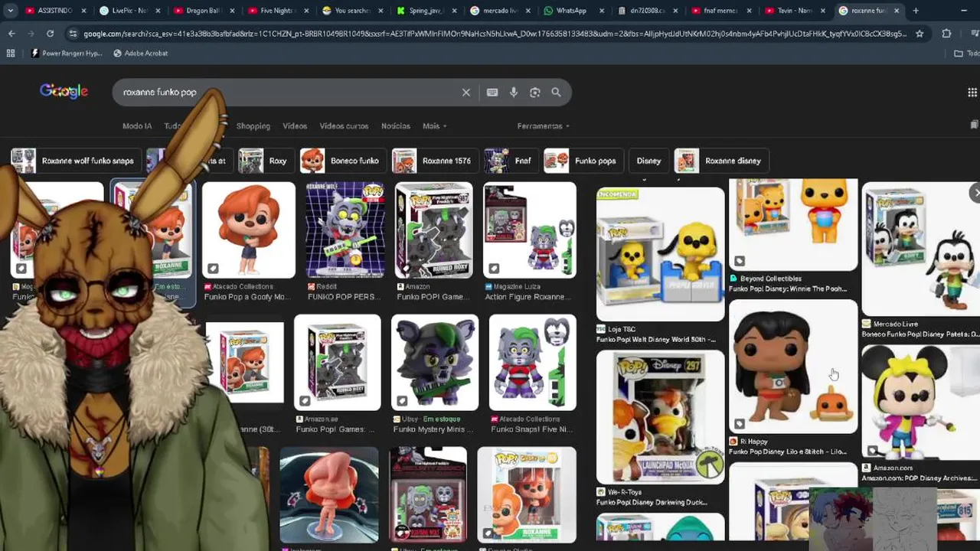Select the Roxanne wolf funko snaps chip

pyautogui.click(x=75, y=161)
